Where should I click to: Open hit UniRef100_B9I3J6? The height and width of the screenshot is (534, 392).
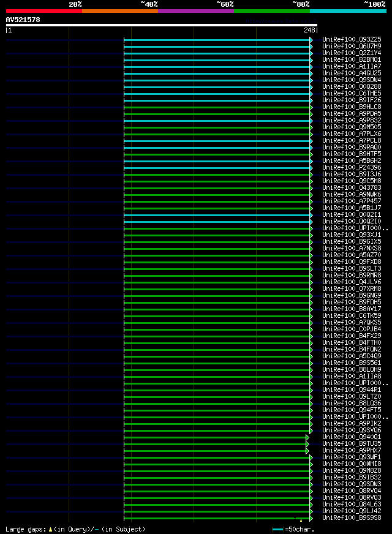click(x=352, y=175)
